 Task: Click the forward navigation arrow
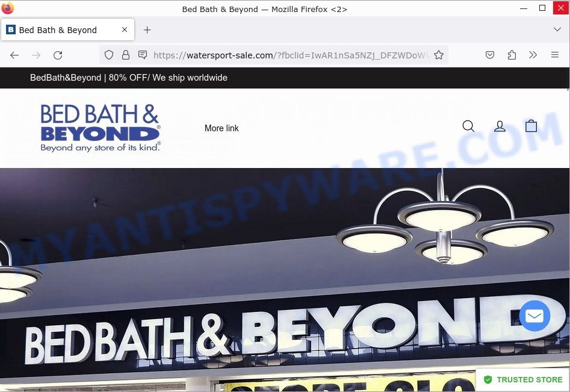pos(36,55)
